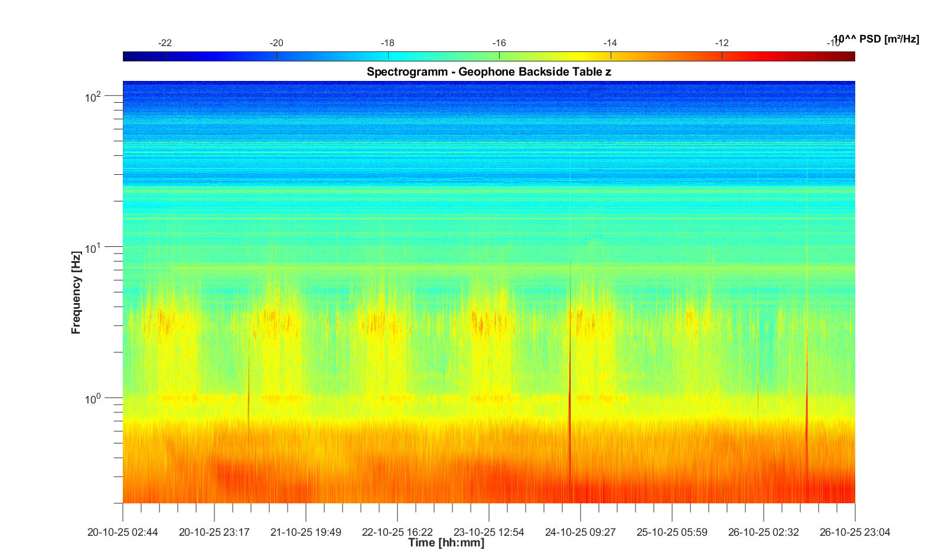The height and width of the screenshot is (560, 945).
Task: Click the -22 colorbar tick label
Action: 165,43
